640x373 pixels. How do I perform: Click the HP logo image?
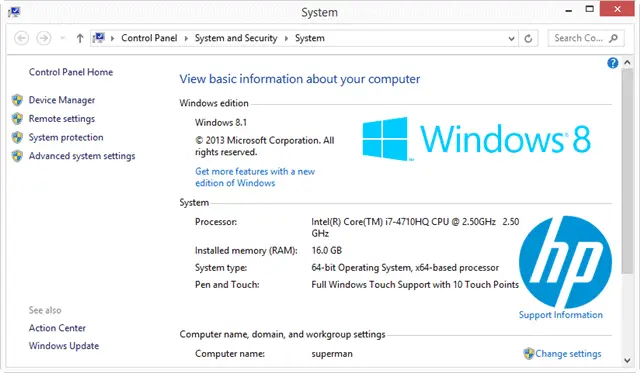point(565,262)
